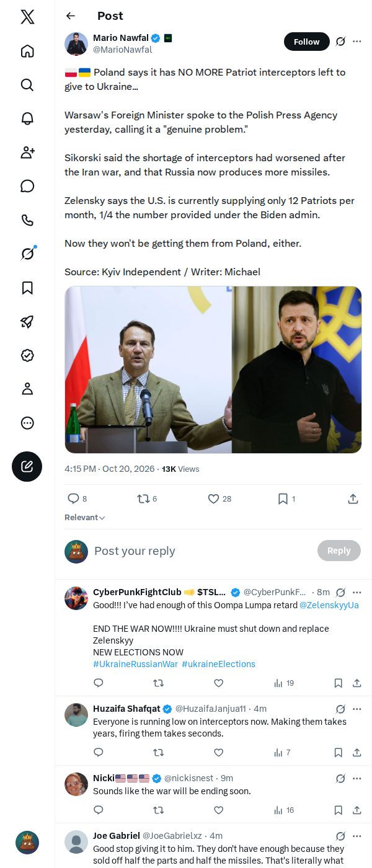This screenshot has height=868, width=372.
Task: Go to Home in the sidebar
Action: (x=27, y=51)
